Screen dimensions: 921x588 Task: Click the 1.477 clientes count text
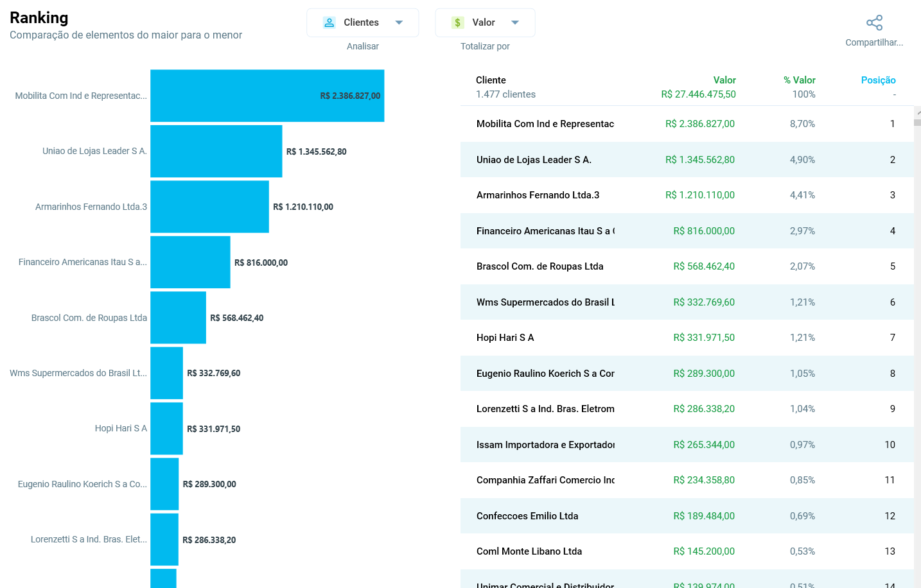(505, 94)
